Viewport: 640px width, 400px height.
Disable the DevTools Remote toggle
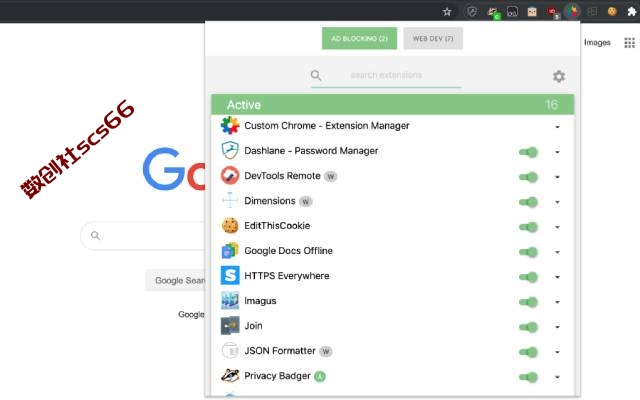pyautogui.click(x=529, y=177)
